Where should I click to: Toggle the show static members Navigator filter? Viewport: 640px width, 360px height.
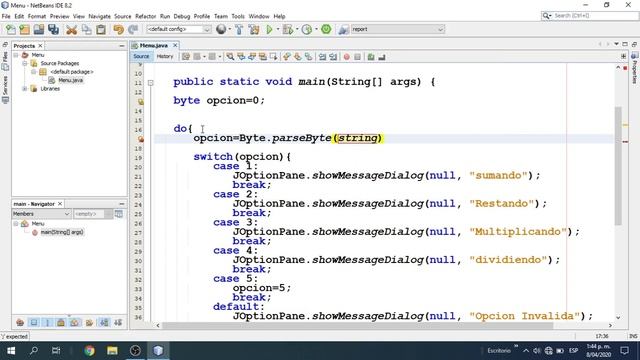[x=47, y=323]
